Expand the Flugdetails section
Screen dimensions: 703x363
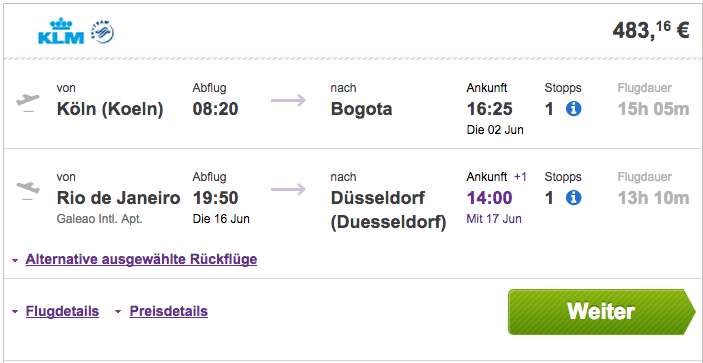click(62, 311)
